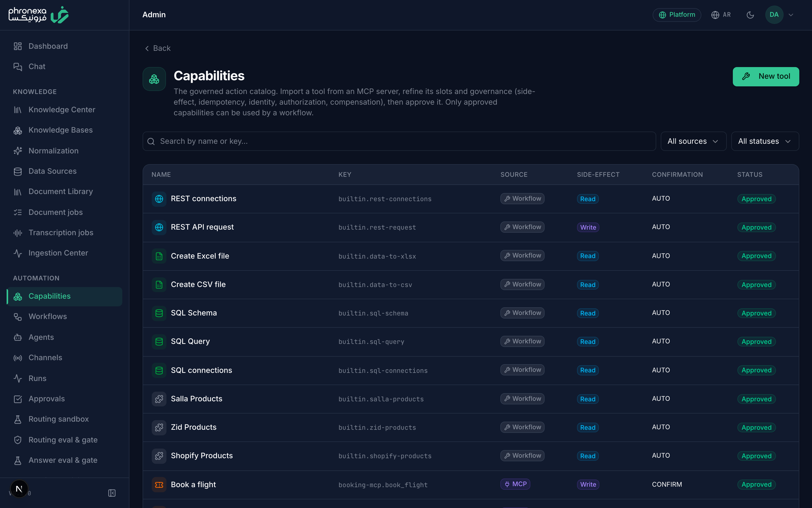Viewport: 812px width, 508px height.
Task: View Runs page
Action: (64, 378)
